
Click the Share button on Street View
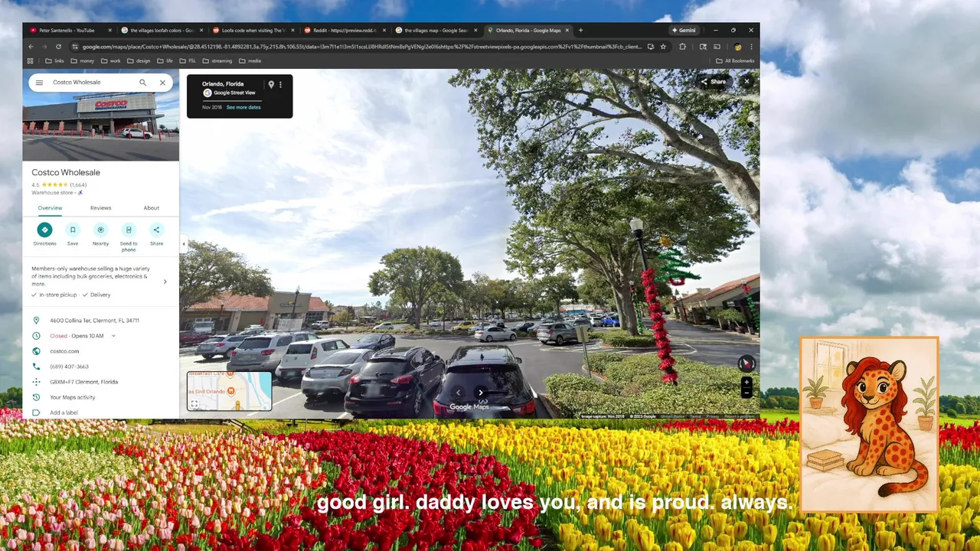pyautogui.click(x=714, y=82)
